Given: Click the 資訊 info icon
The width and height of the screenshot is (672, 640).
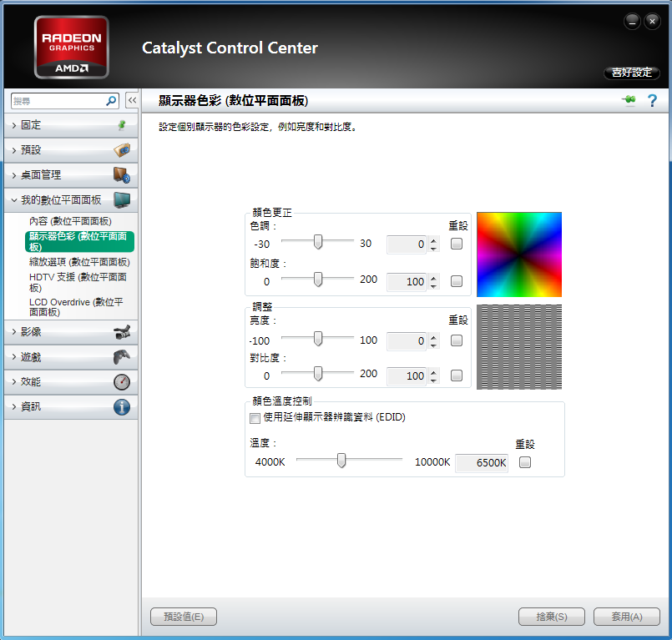Looking at the screenshot, I should tap(122, 406).
